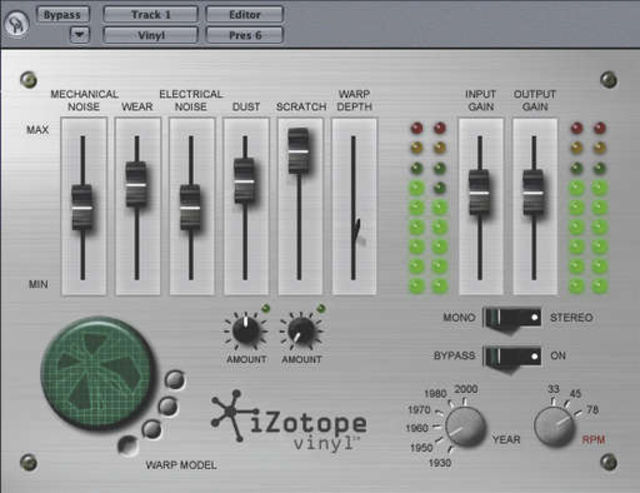Image resolution: width=640 pixels, height=493 pixels.
Task: Click the Warp Depth slider track
Action: (353, 207)
